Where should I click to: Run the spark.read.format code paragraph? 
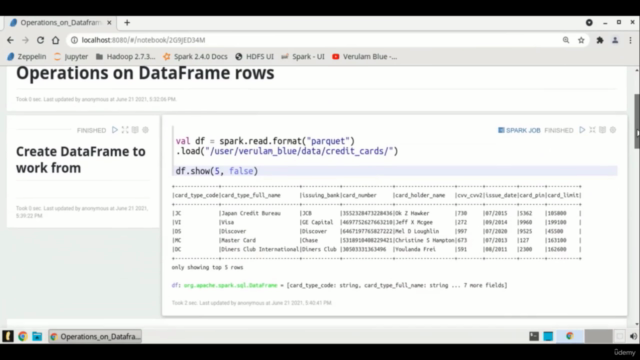[582, 130]
